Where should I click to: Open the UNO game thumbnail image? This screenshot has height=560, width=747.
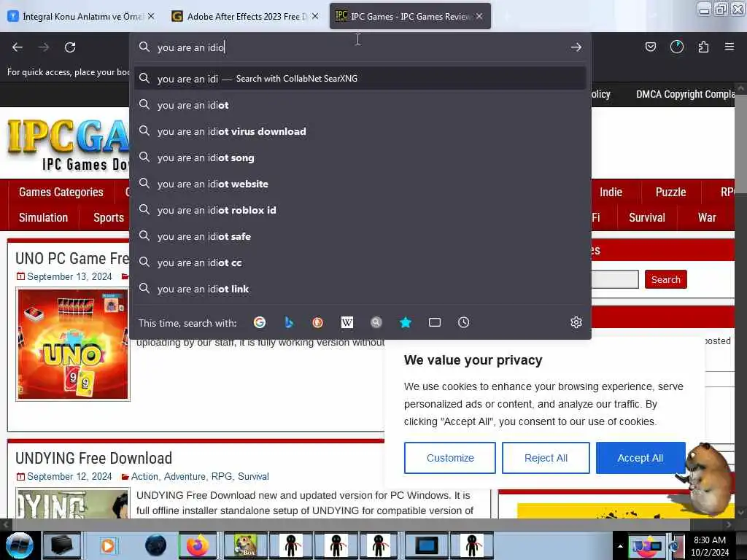point(73,344)
